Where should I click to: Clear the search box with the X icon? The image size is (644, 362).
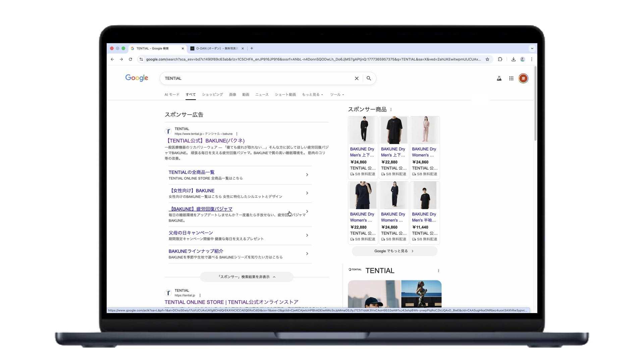357,78
